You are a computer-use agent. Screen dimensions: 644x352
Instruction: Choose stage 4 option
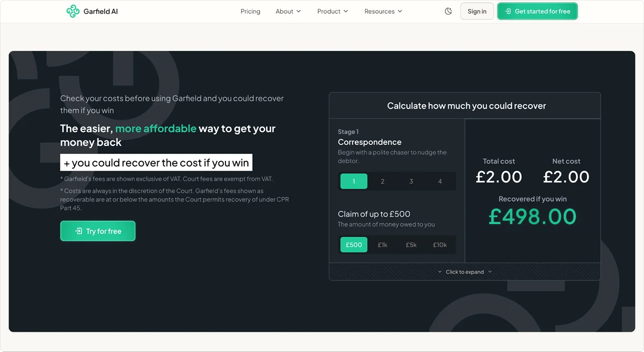440,181
